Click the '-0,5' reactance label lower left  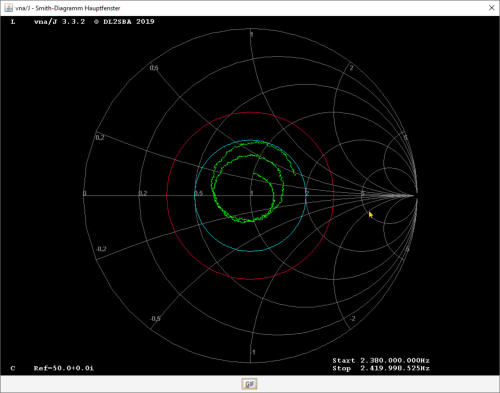(x=155, y=318)
